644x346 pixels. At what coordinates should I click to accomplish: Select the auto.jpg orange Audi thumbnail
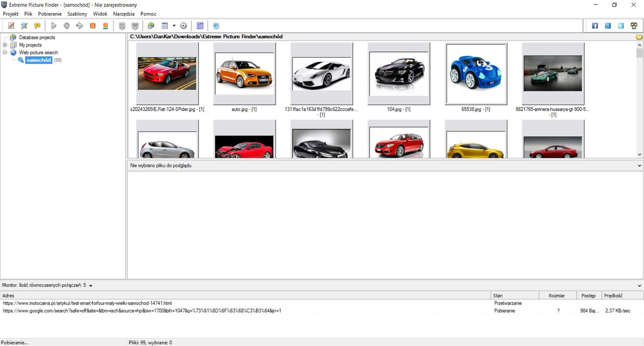pyautogui.click(x=244, y=73)
